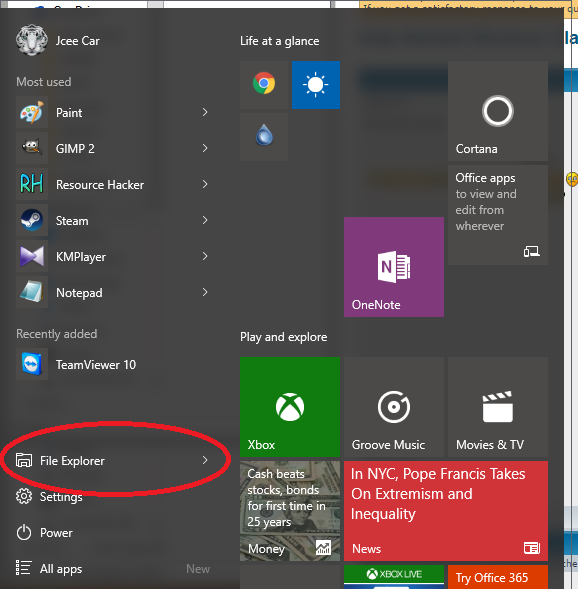Image resolution: width=578 pixels, height=589 pixels.
Task: Open the Try Office 365 tile
Action: tap(498, 577)
